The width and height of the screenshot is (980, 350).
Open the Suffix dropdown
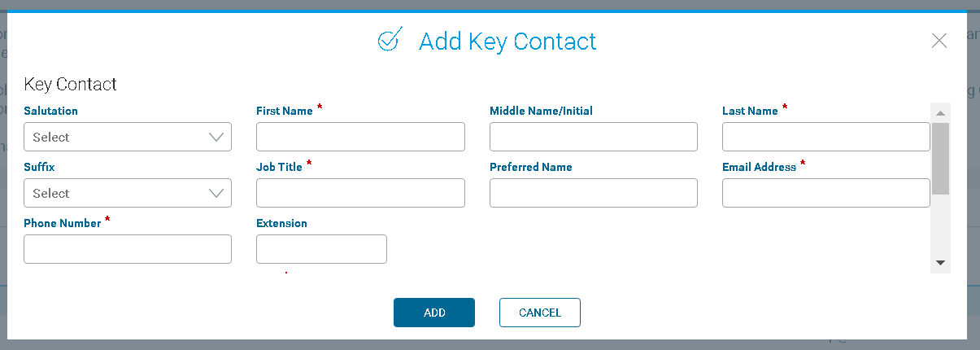click(128, 193)
